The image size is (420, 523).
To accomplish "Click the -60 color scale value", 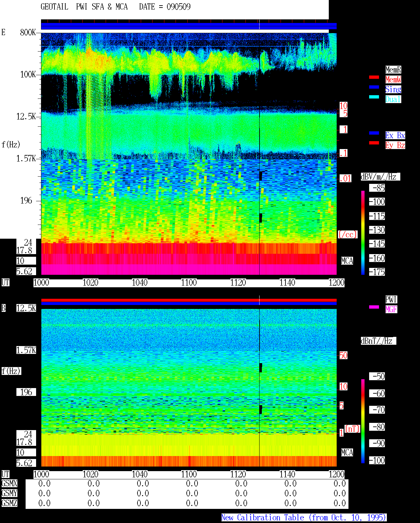I will click(x=377, y=393).
